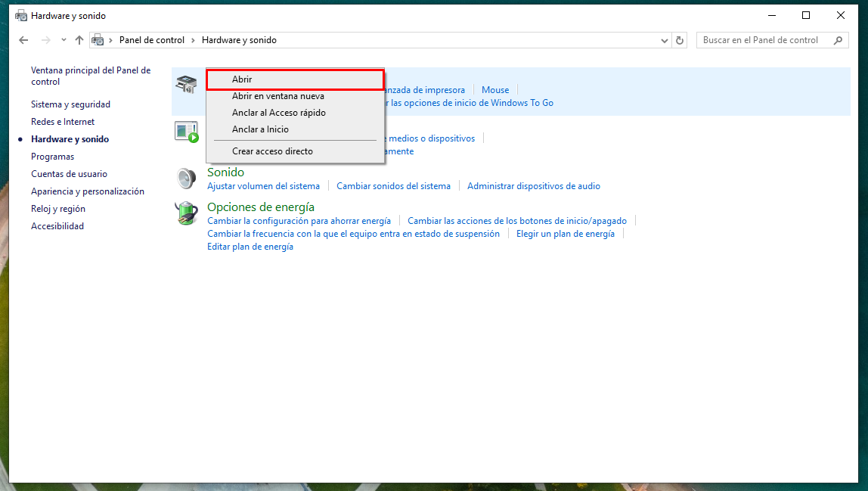Viewport: 868px width, 491px height.
Task: Click the Devices and printers icon
Action: click(x=186, y=85)
